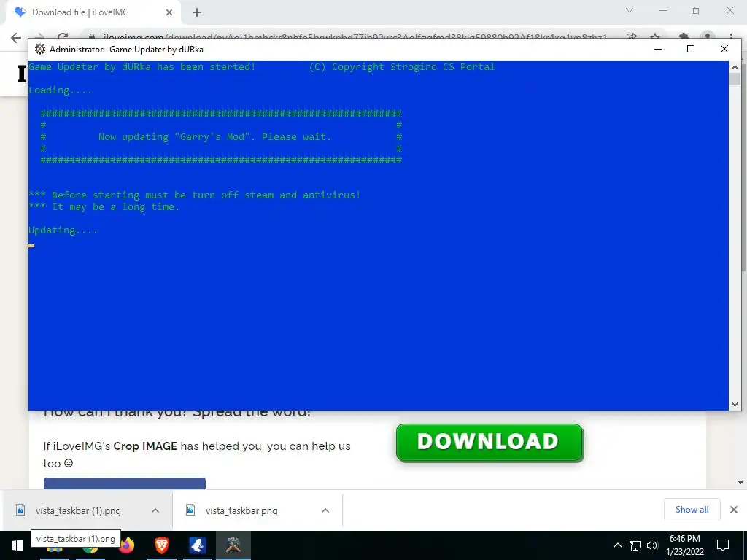Expand options for vista_taskbar (1).png download
This screenshot has width=747, height=560.
[155, 510]
